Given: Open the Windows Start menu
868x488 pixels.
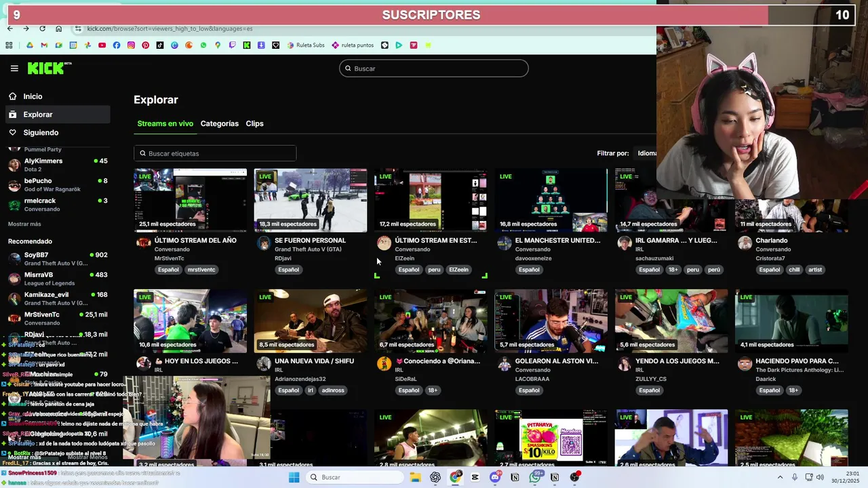Looking at the screenshot, I should point(294,477).
